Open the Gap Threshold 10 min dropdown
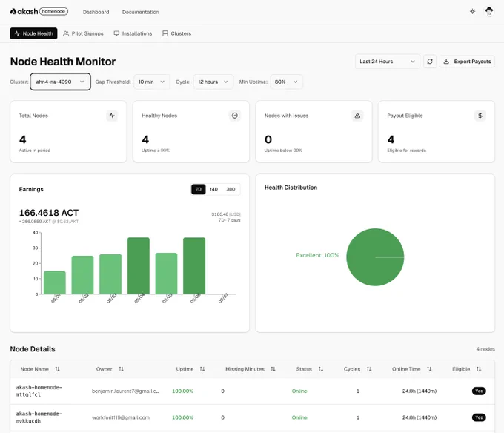The width and height of the screenshot is (504, 433). pos(151,82)
